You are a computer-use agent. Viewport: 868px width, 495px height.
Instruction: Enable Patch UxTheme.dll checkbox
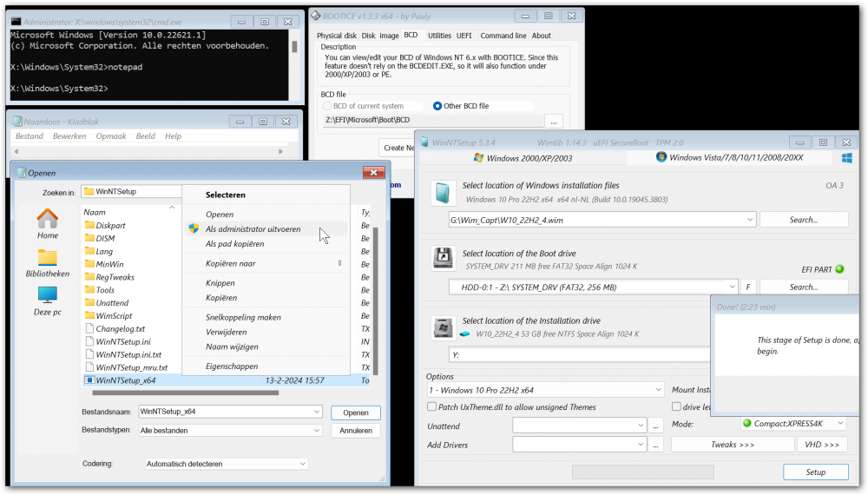431,407
